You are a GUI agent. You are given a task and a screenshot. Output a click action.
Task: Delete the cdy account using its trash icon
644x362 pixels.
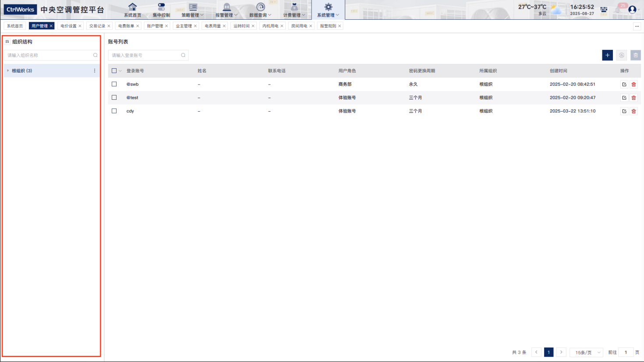633,111
